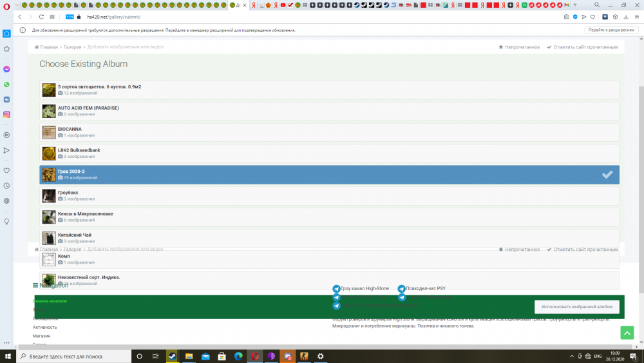Click the page vertical scrollbar
Screen dimensions: 644x363
point(641,190)
